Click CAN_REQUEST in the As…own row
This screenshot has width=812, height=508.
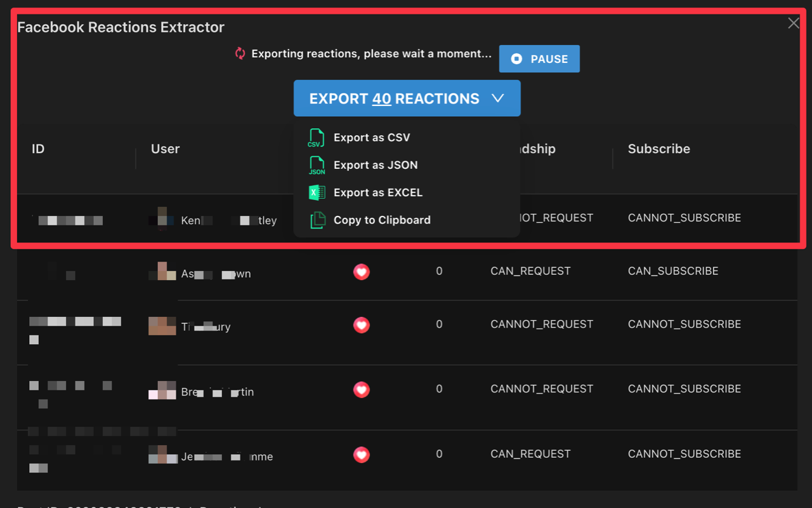530,271
